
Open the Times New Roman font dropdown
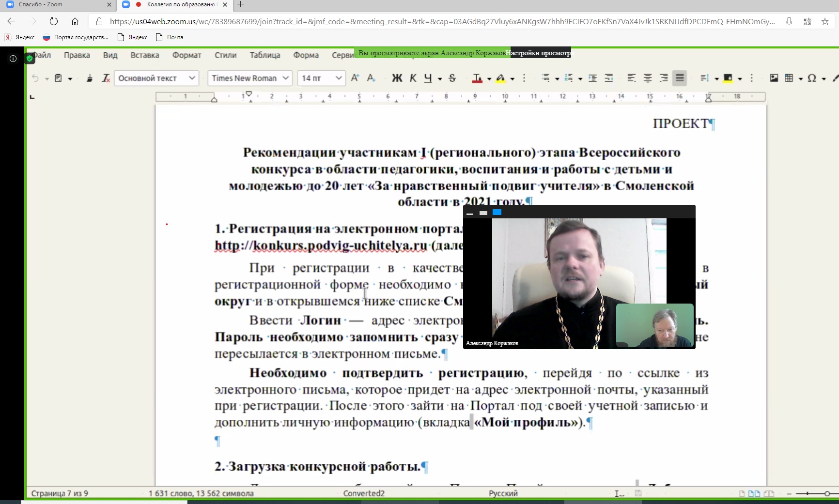coord(286,78)
